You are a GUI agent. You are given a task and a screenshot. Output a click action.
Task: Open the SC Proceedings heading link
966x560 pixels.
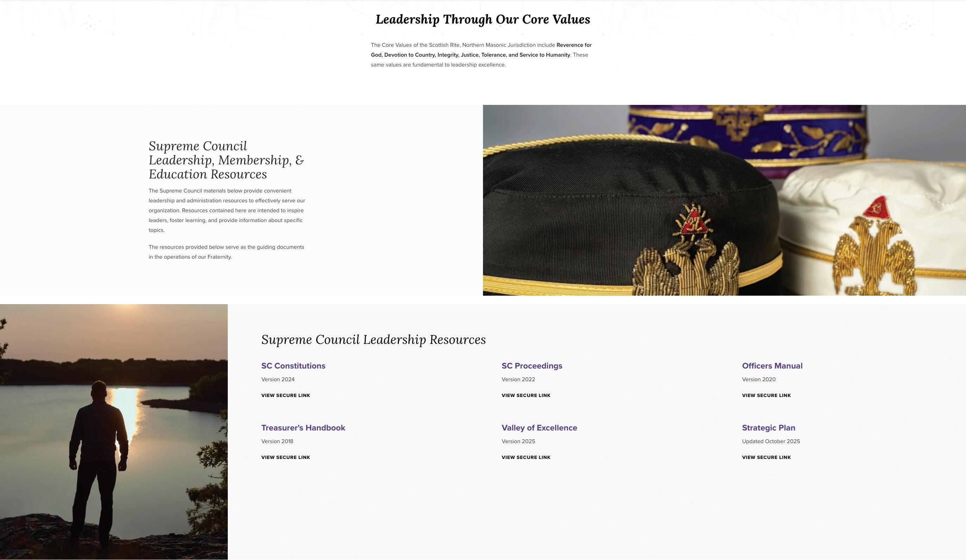click(x=532, y=366)
